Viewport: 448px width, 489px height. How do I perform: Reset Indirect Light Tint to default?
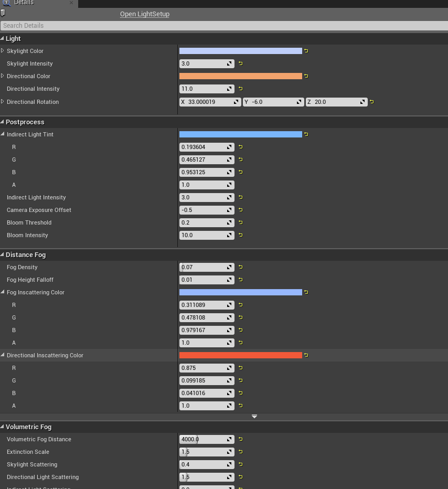[306, 134]
